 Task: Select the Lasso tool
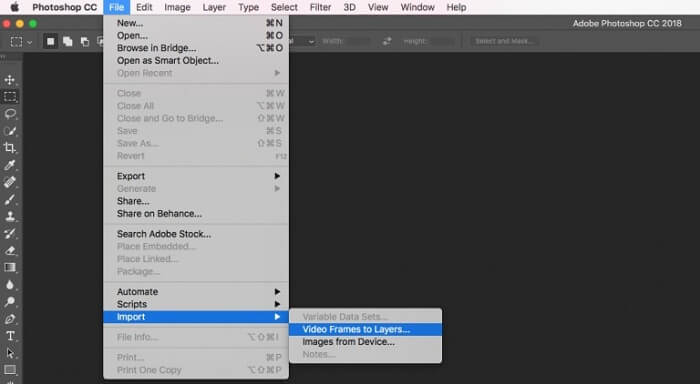tap(10, 114)
